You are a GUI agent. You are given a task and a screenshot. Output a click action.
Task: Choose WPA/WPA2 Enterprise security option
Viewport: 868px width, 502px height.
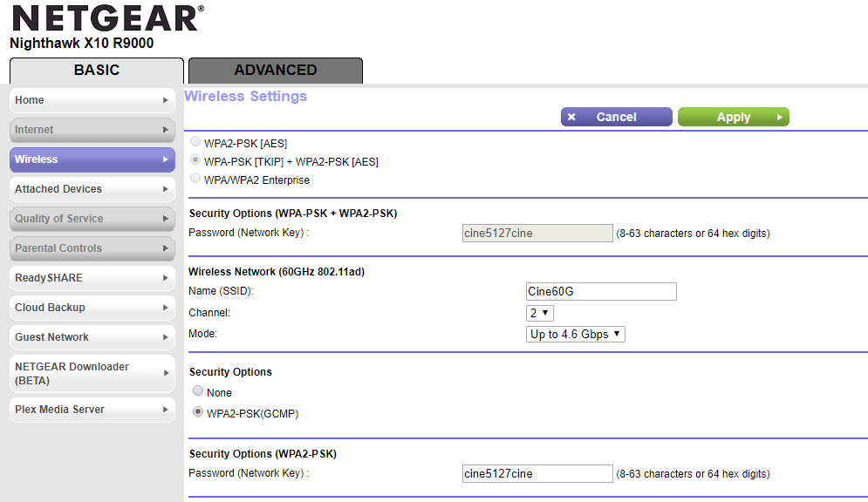(x=195, y=179)
